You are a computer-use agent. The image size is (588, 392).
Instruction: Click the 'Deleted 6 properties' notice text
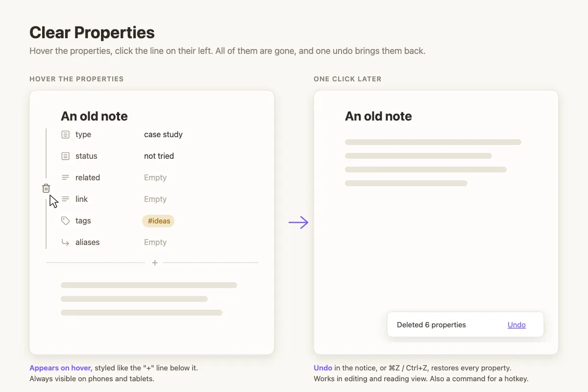431,324
